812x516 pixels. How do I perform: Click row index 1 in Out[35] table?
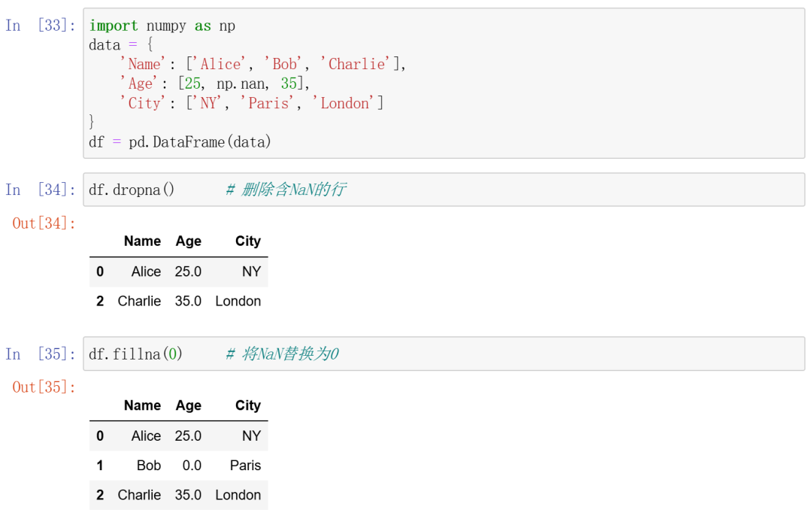(100, 466)
